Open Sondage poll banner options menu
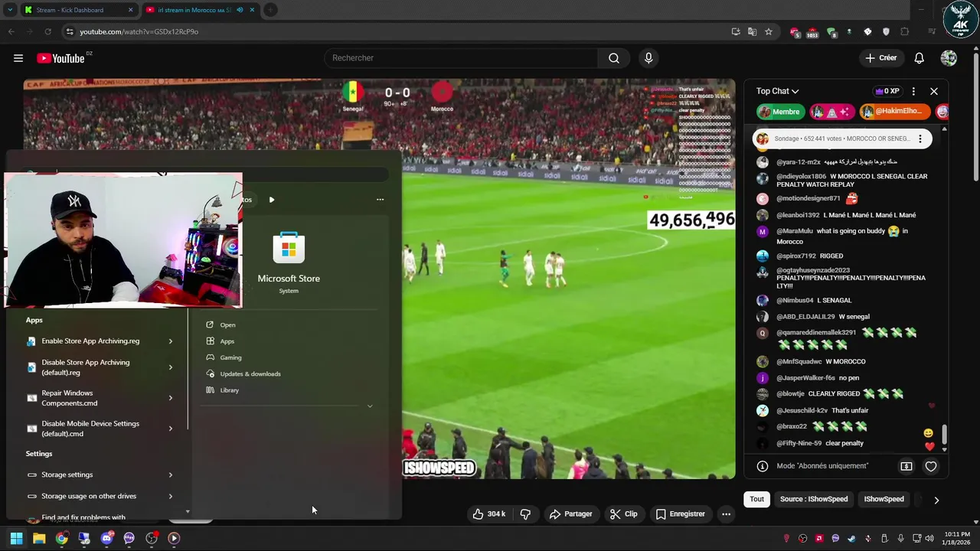980x551 pixels. coord(921,139)
